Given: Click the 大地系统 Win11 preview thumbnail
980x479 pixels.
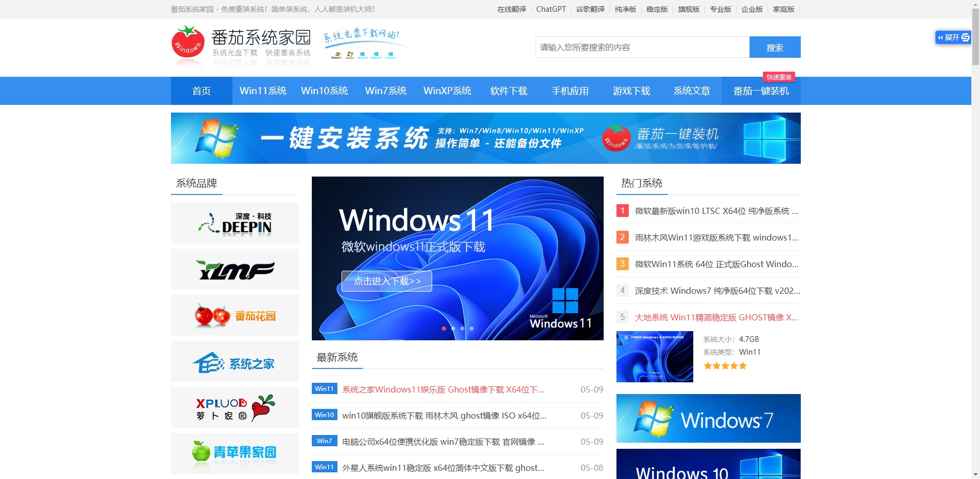Looking at the screenshot, I should tap(654, 356).
